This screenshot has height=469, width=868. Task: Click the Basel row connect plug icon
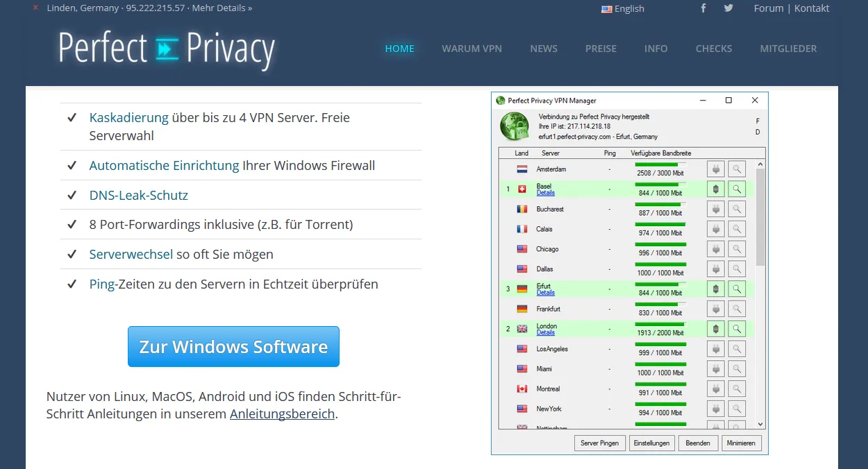[x=716, y=189]
